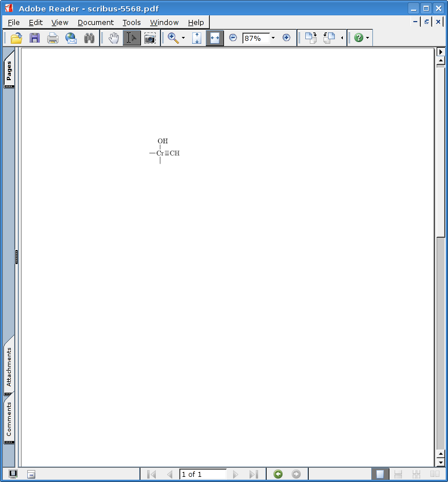This screenshot has height=482, width=448.
Task: Click the binoculars Search icon
Action: (x=89, y=38)
